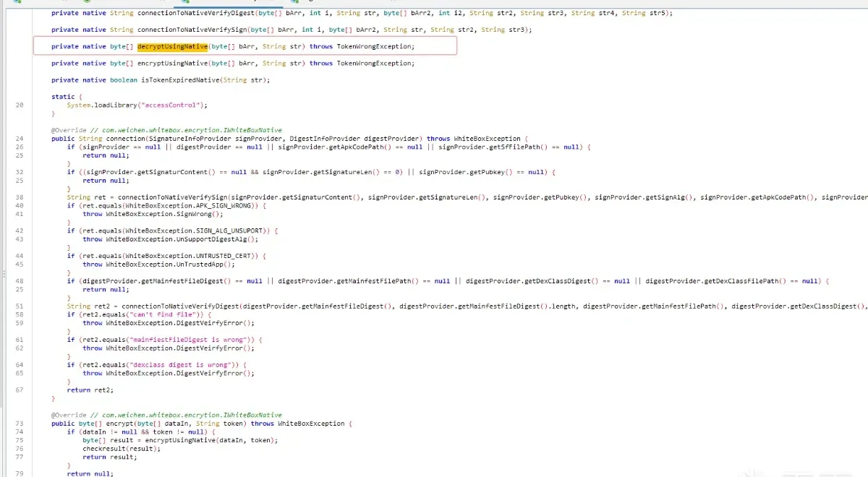Select the "accessControl" string literal
The width and height of the screenshot is (868, 477).
[x=172, y=105]
